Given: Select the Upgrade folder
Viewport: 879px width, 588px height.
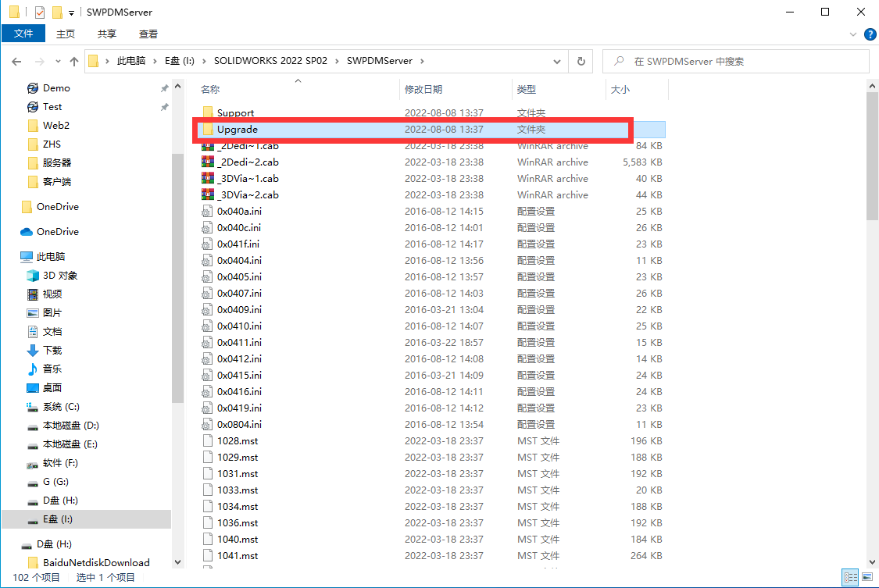Looking at the screenshot, I should click(431, 130).
